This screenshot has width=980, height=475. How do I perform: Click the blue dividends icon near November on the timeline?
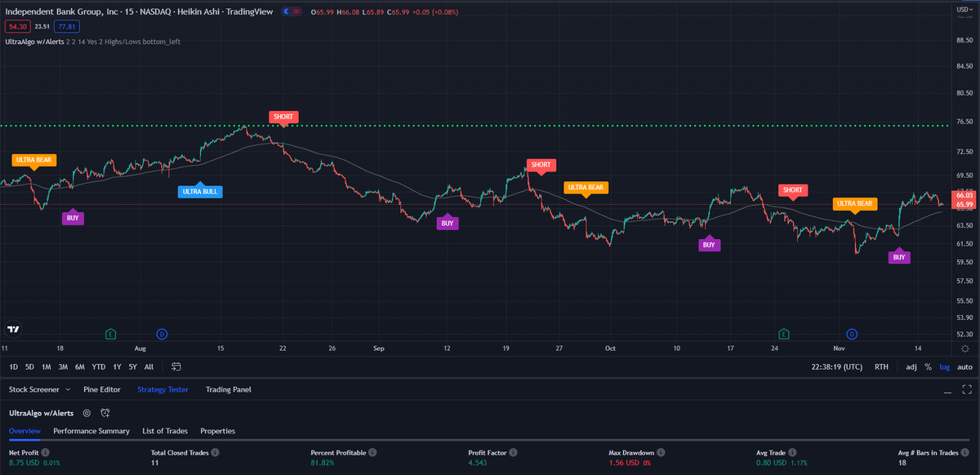tap(851, 334)
